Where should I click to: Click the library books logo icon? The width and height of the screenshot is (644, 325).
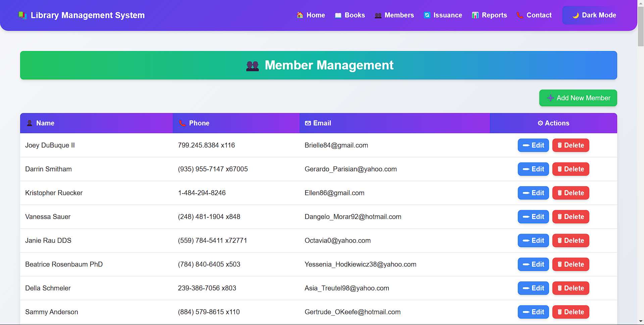pyautogui.click(x=22, y=15)
